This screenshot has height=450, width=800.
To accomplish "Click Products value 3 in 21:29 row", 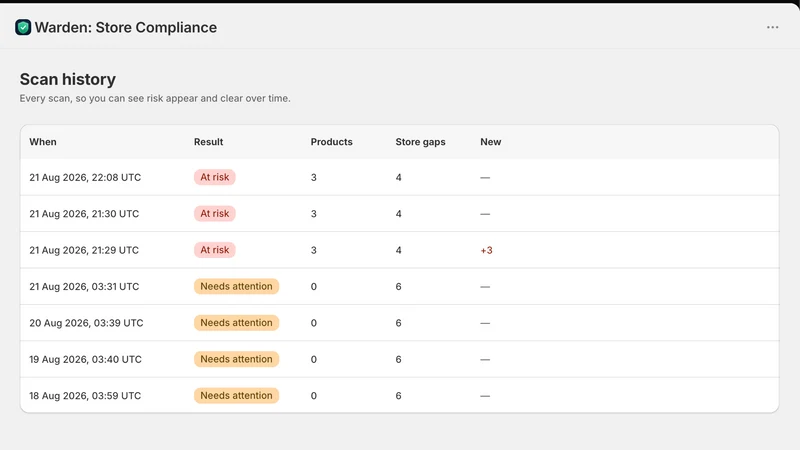I will pyautogui.click(x=314, y=251).
